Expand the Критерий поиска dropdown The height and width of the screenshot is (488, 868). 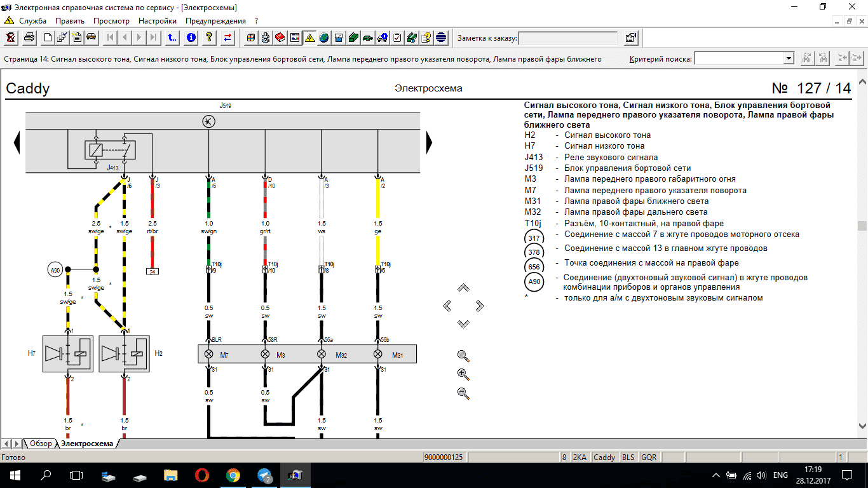pyautogui.click(x=789, y=58)
